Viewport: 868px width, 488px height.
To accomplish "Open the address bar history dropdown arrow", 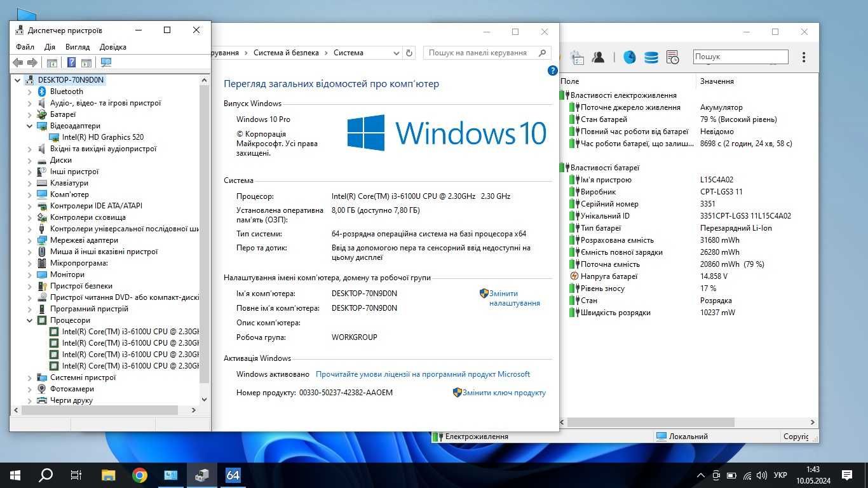I will point(396,53).
